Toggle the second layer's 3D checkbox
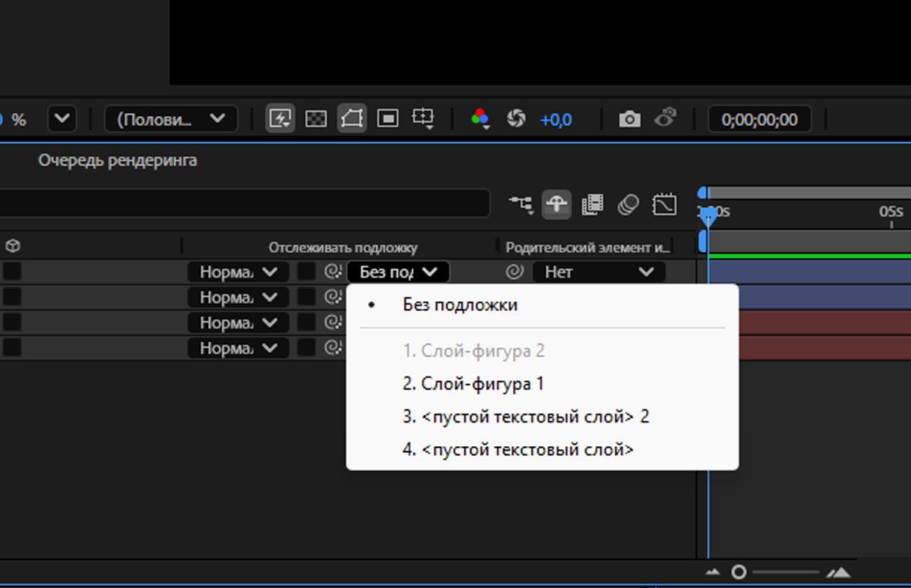 click(x=12, y=297)
